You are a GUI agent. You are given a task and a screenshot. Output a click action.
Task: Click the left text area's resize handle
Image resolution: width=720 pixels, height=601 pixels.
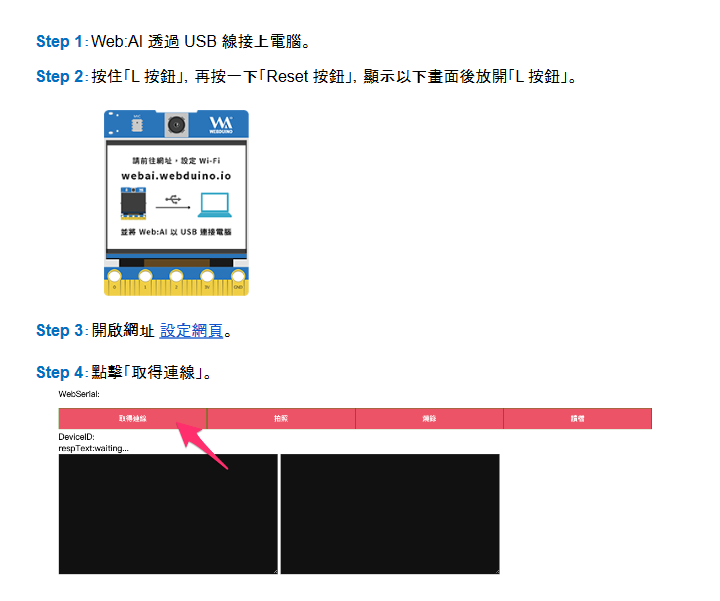[x=274, y=570]
